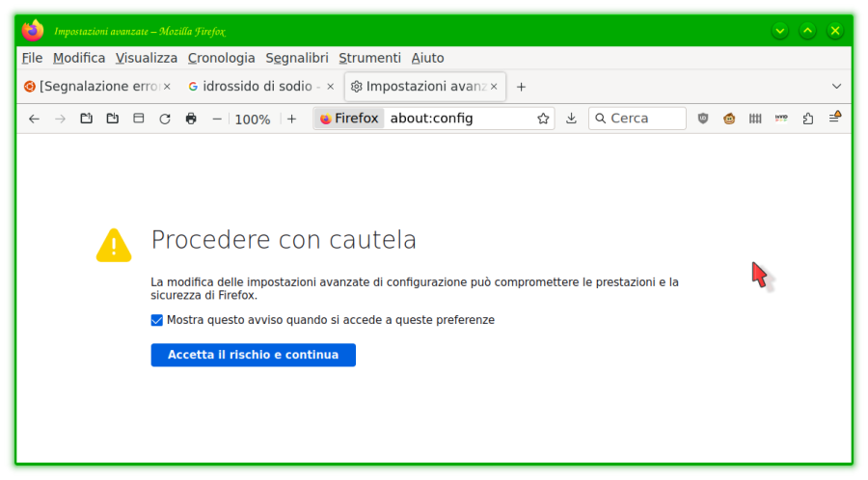Viewport: 868px width, 480px height.
Task: Uncheck Mostra questo avviso checkbox
Action: point(156,320)
